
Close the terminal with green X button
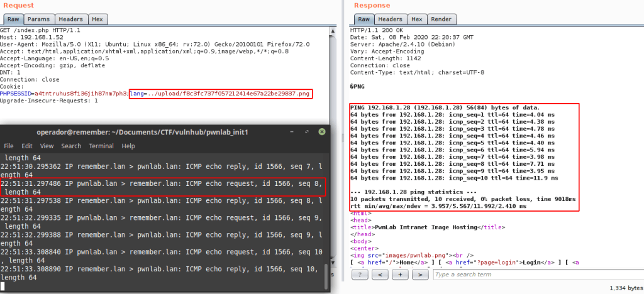point(321,131)
